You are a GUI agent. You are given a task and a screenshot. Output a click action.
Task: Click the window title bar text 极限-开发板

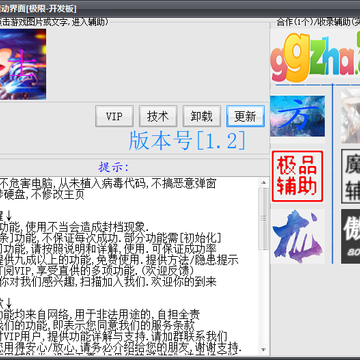52,9
